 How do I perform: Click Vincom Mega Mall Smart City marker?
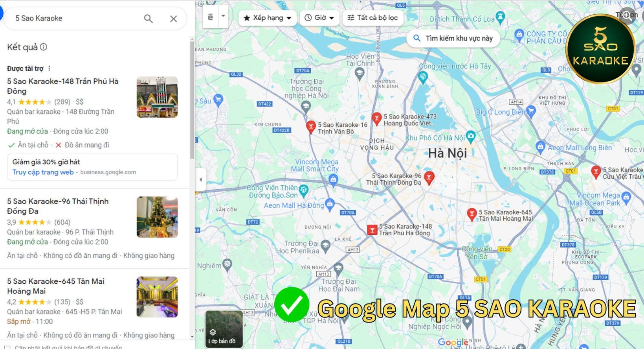[333, 179]
